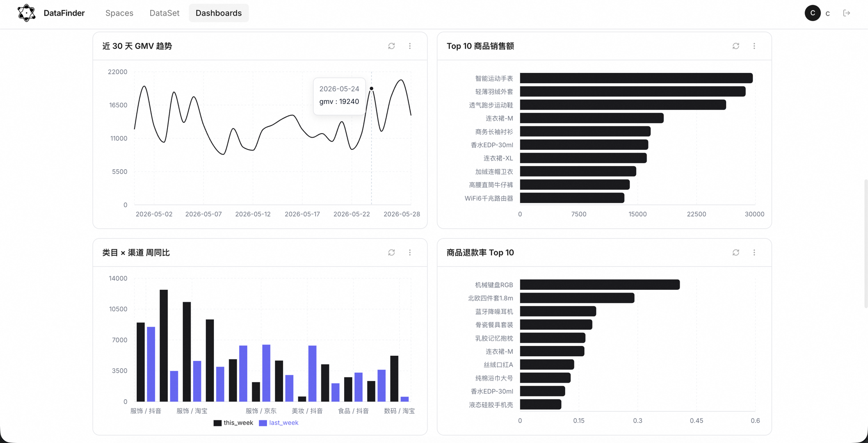This screenshot has height=443, width=868.
Task: Click the 2026-05-02 axis label
Action: click(x=154, y=214)
